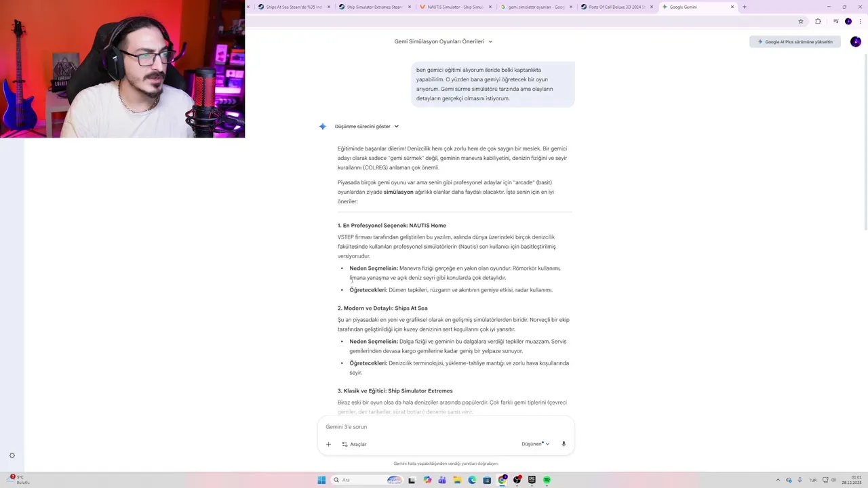This screenshot has width=868, height=488.
Task: Click the media control icon in the browser toolbar
Action: click(835, 22)
